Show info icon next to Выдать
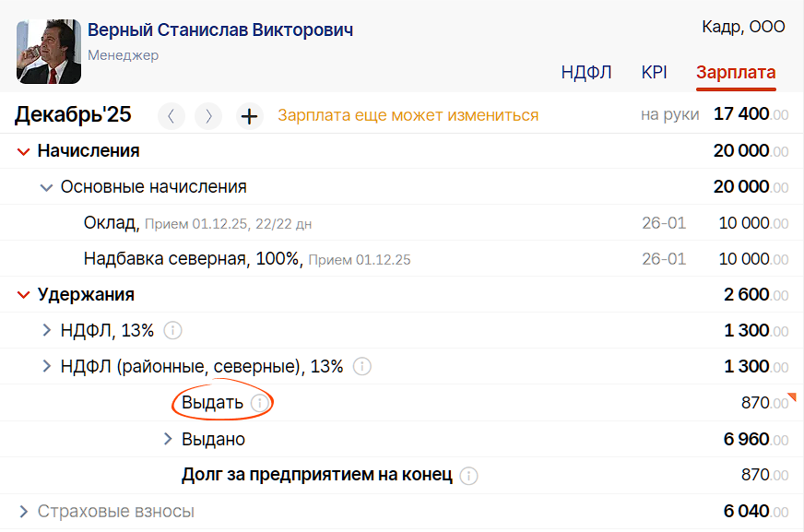The width and height of the screenshot is (804, 532). tap(259, 403)
